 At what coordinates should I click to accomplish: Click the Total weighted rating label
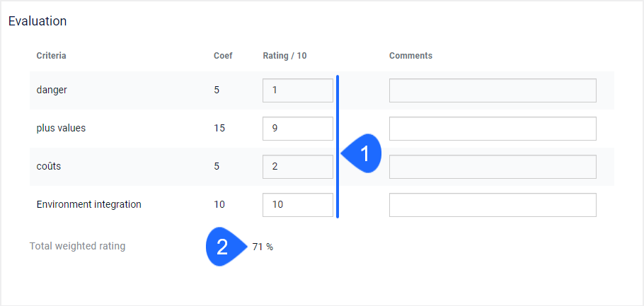click(x=78, y=247)
